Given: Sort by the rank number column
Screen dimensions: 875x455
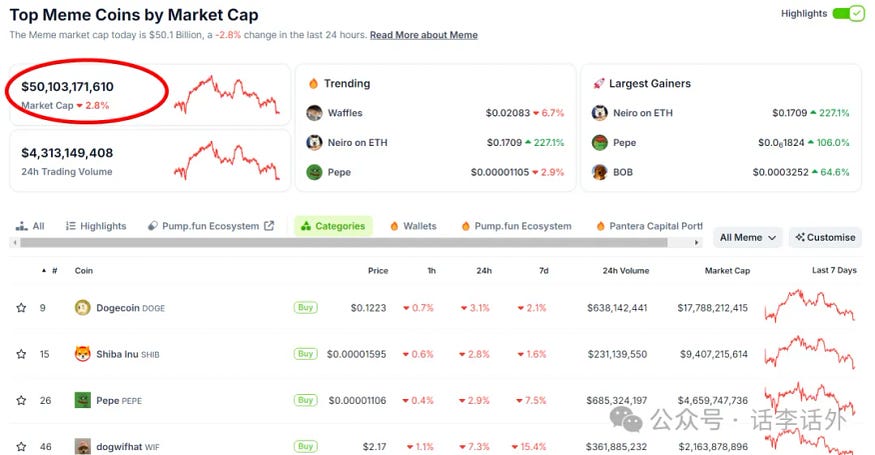Looking at the screenshot, I should pyautogui.click(x=54, y=271).
